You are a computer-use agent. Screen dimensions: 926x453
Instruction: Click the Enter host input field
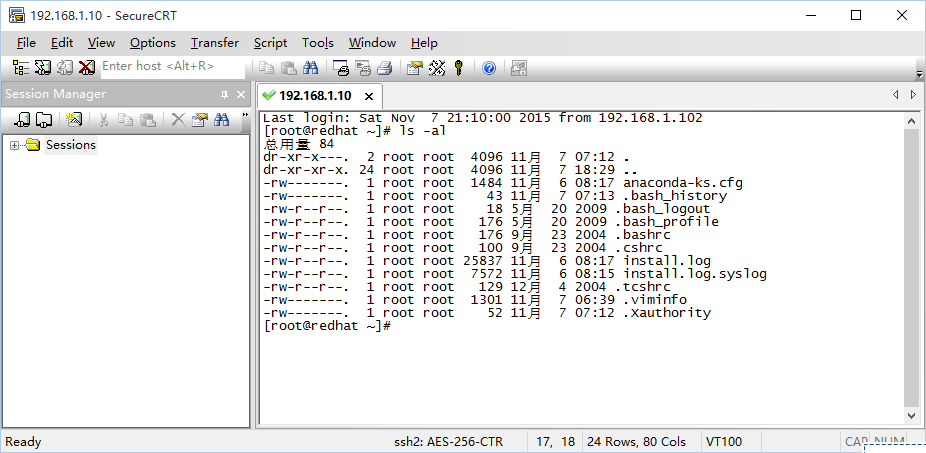pos(170,66)
